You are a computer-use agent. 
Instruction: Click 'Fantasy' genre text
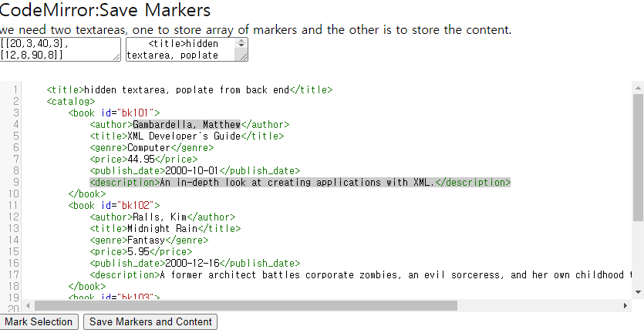(147, 240)
